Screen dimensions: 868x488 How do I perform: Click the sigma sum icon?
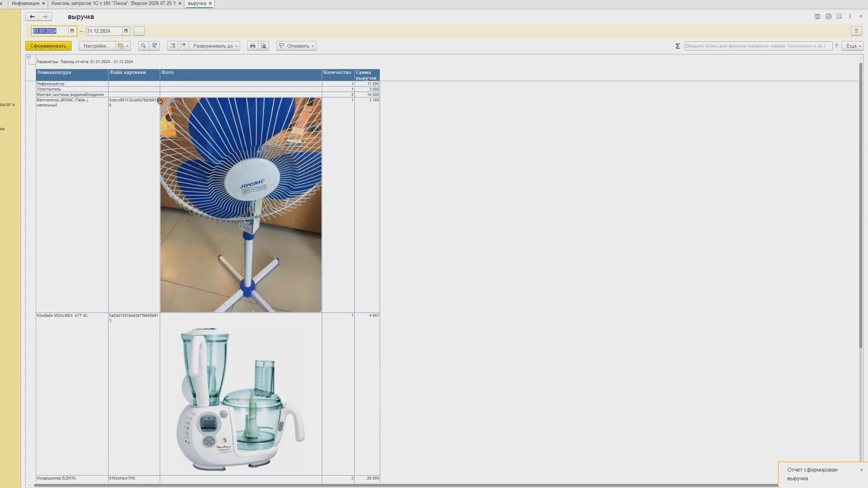[678, 46]
